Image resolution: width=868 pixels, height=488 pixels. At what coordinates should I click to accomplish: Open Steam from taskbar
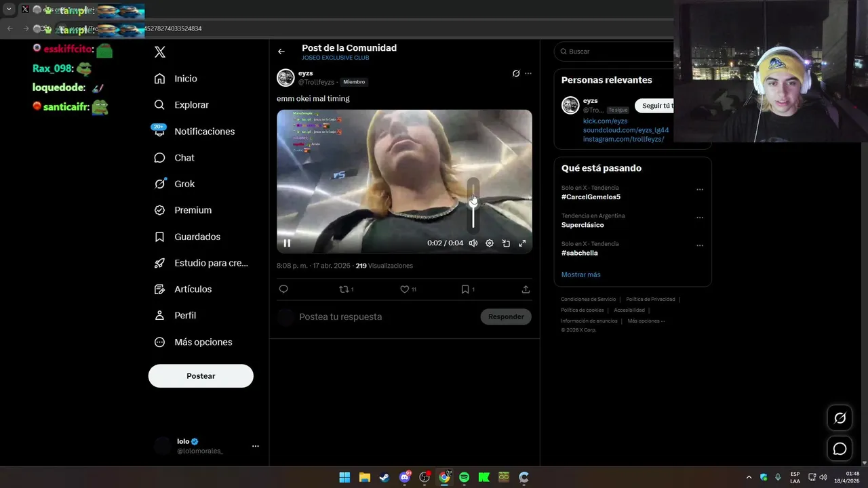click(x=384, y=477)
